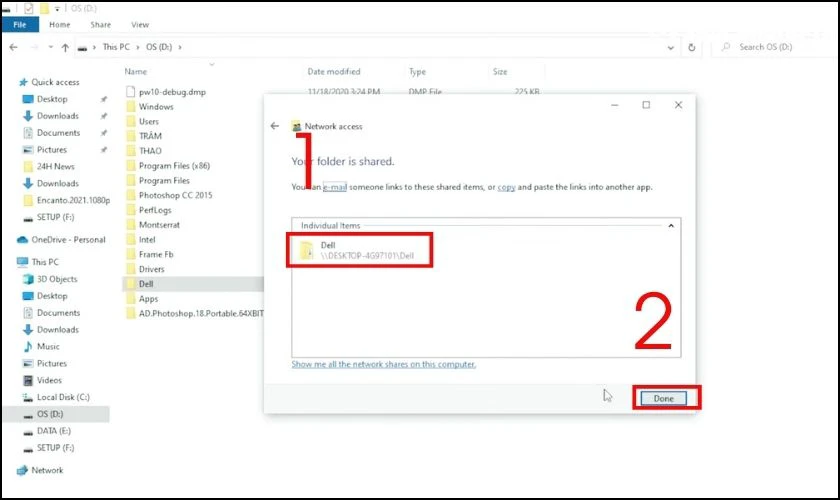Select shared Dell item in Individual Items
840x500 pixels.
tap(359, 250)
